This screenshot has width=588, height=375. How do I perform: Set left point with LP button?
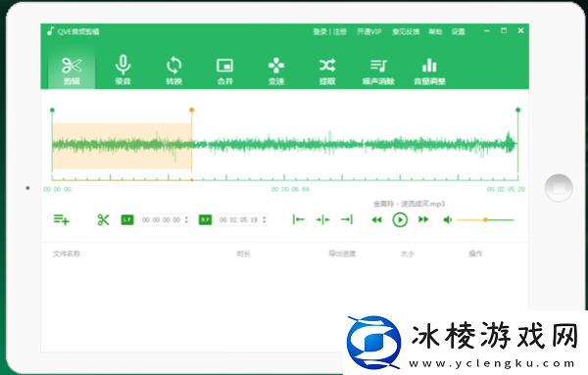[x=127, y=219]
